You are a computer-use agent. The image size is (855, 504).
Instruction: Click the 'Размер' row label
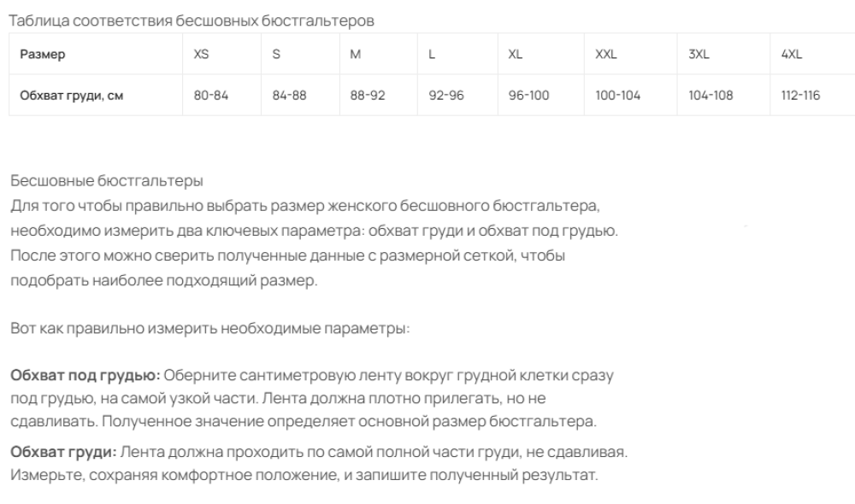[x=43, y=54]
